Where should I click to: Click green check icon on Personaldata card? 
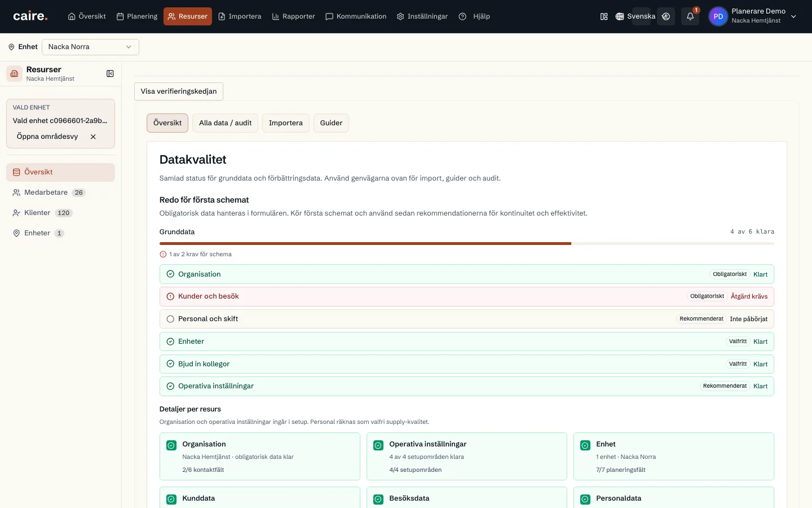[585, 500]
